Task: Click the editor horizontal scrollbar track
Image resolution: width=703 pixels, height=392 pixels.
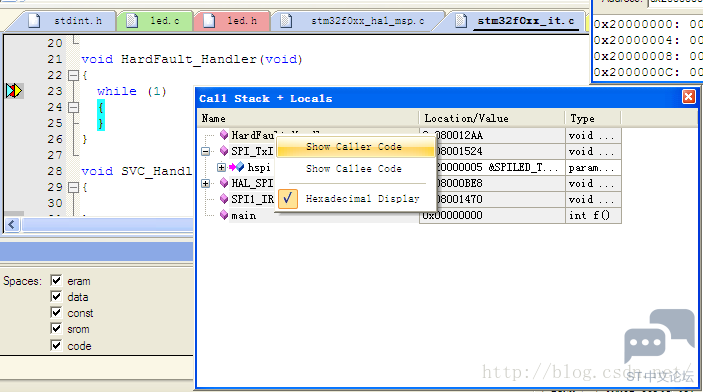Action: coord(108,225)
